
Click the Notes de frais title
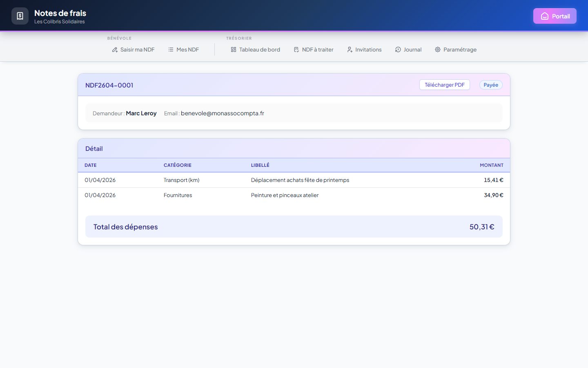coord(60,13)
